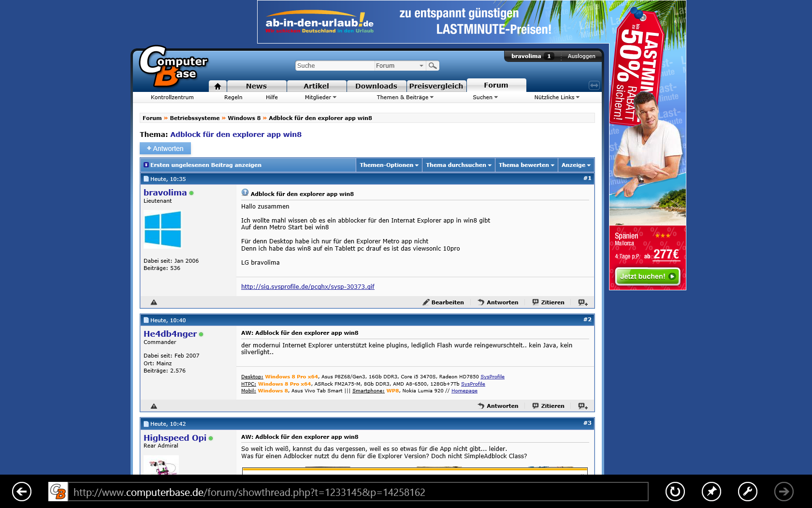Click notification count badge next to bravolima
Viewport: 812px width, 508px height.
pos(549,56)
